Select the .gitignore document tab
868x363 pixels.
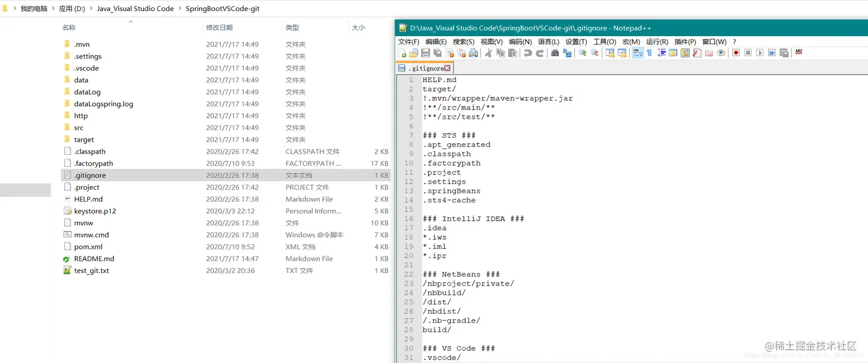pos(425,68)
